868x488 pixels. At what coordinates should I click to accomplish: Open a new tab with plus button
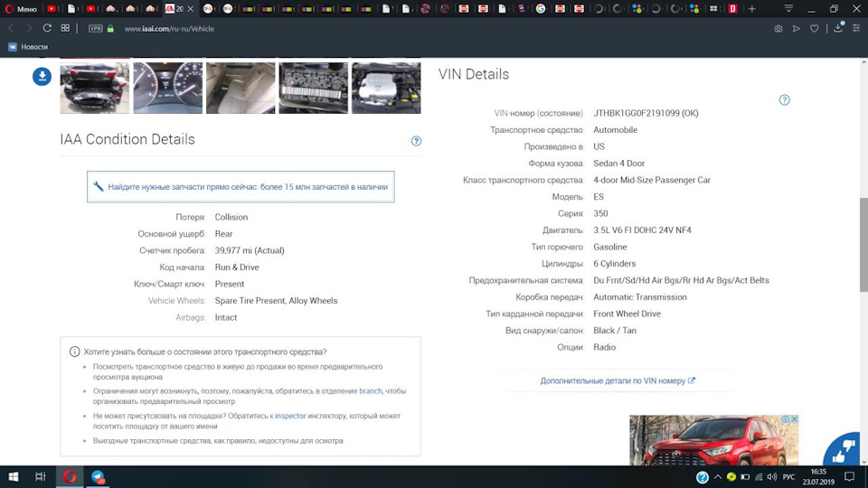(x=752, y=9)
